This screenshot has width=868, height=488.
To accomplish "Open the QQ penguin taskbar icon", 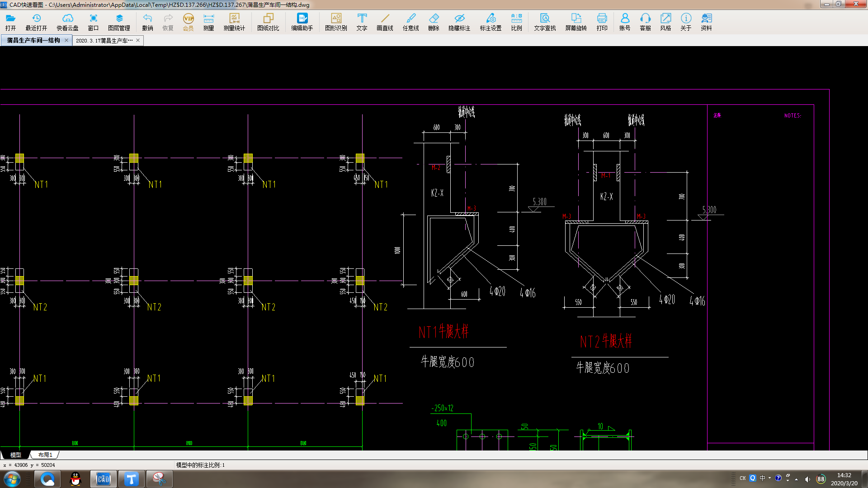I will [75, 479].
